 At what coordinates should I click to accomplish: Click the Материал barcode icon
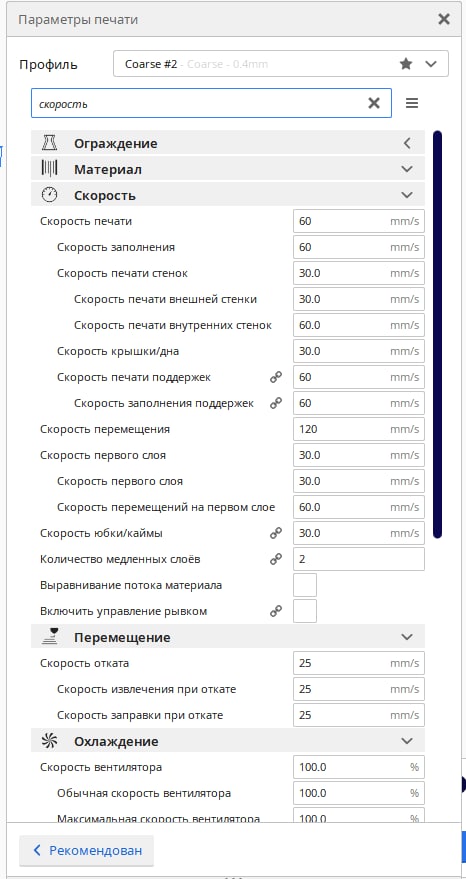pos(50,169)
